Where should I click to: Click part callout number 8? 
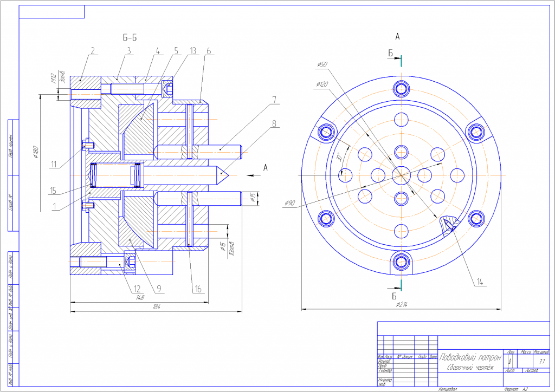click(273, 123)
